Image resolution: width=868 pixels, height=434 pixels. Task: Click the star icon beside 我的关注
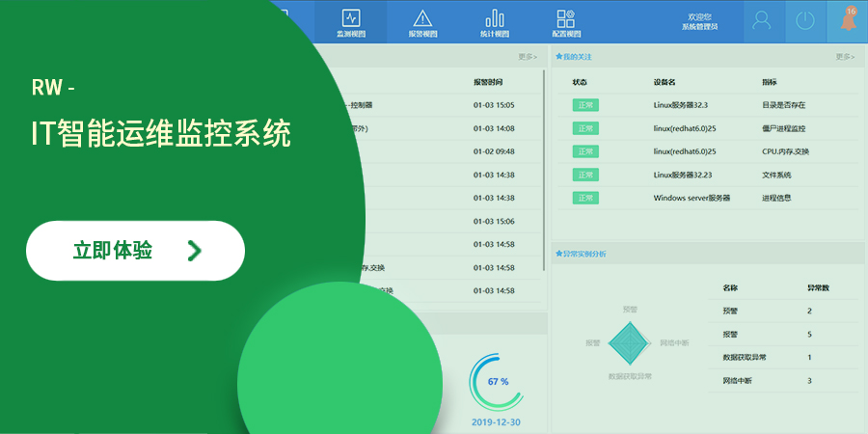pyautogui.click(x=558, y=57)
